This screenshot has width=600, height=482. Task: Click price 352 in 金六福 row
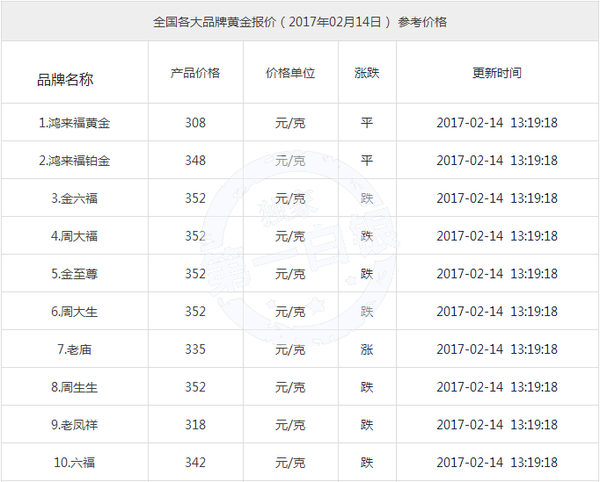click(195, 198)
